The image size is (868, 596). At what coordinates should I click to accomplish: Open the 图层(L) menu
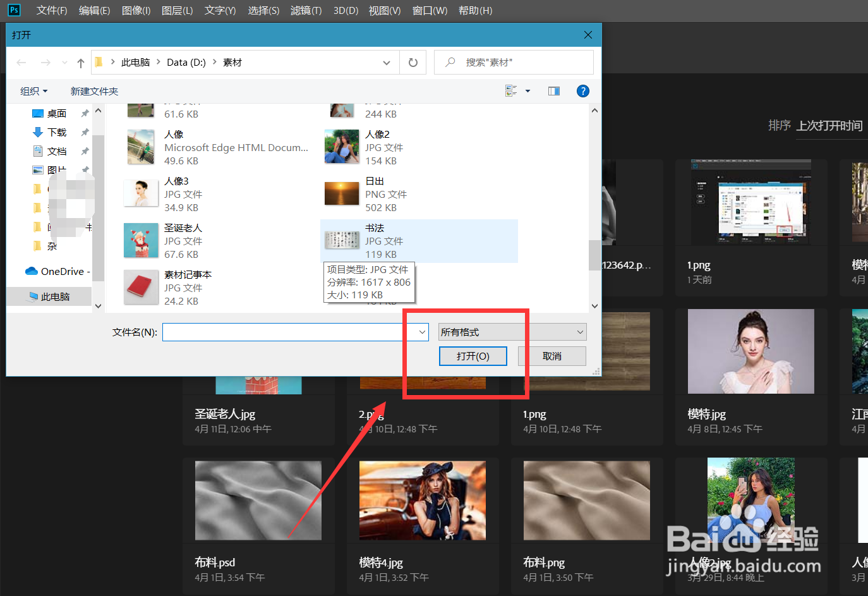177,11
